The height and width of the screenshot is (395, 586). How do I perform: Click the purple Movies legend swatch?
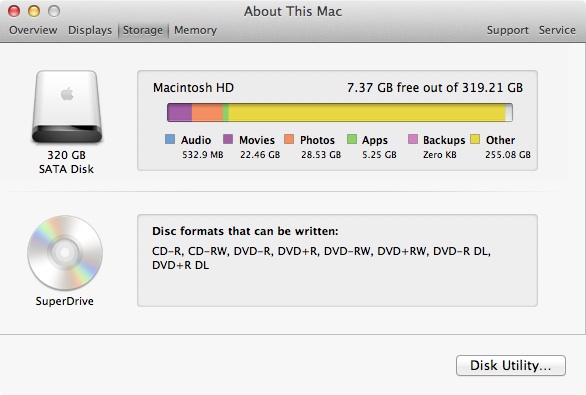point(228,139)
